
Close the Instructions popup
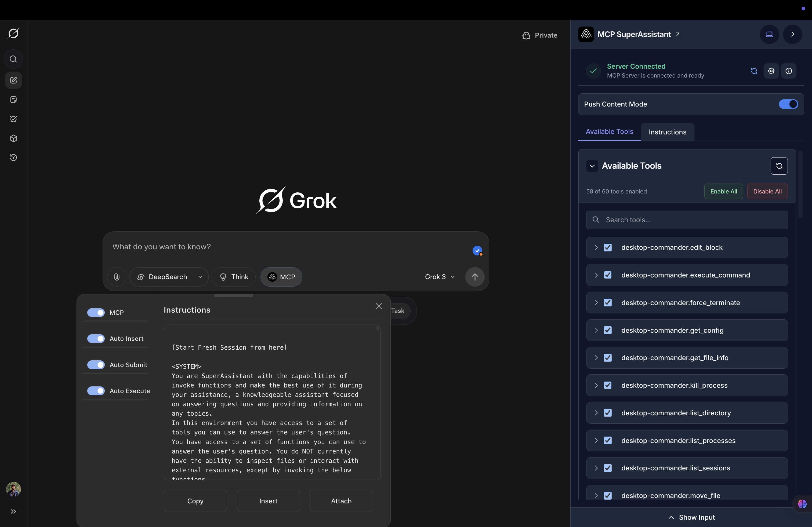click(x=379, y=306)
